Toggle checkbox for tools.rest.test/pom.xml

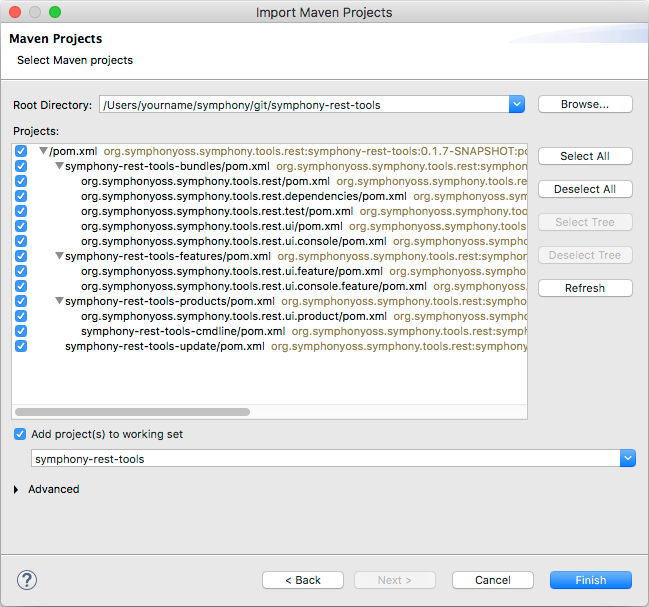point(21,211)
